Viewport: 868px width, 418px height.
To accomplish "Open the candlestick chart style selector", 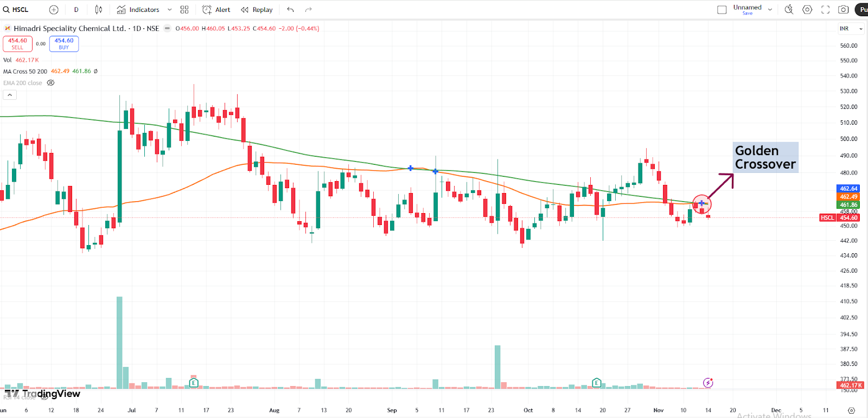I will click(x=99, y=10).
